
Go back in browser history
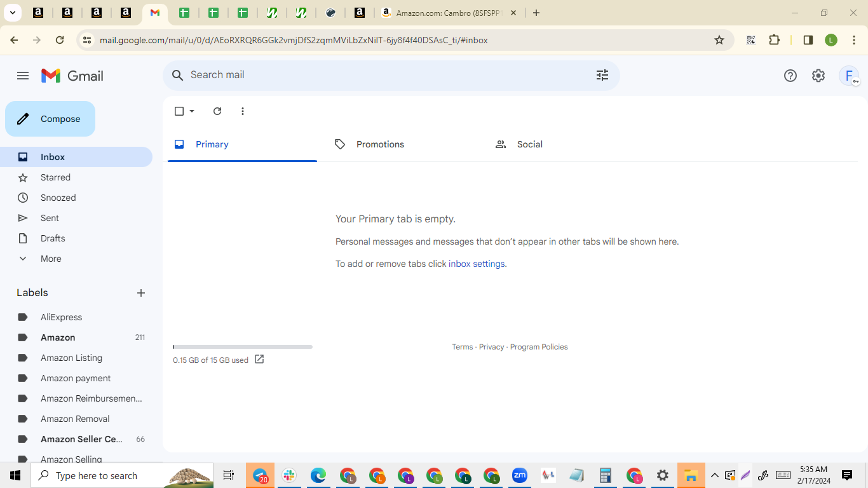(x=14, y=40)
